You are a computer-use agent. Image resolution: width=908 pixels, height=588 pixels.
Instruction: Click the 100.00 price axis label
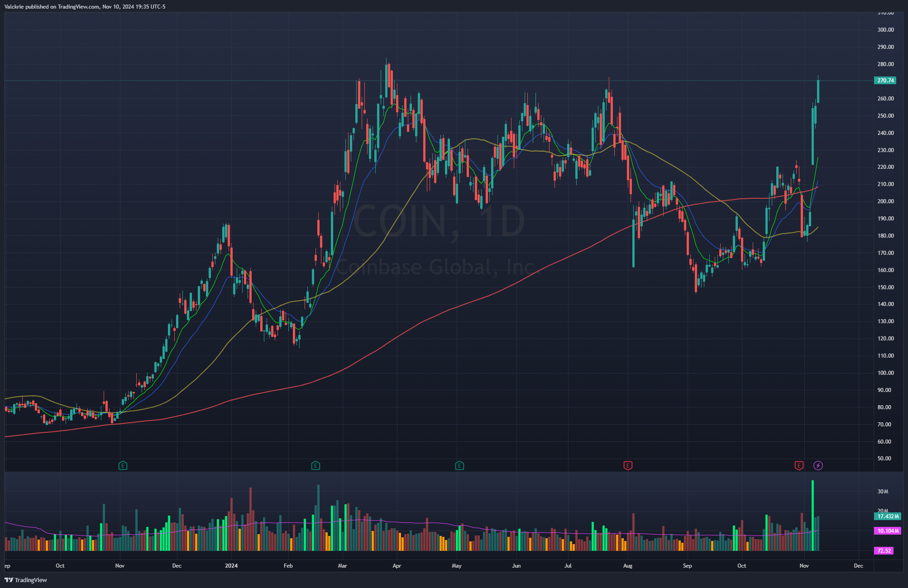point(886,373)
